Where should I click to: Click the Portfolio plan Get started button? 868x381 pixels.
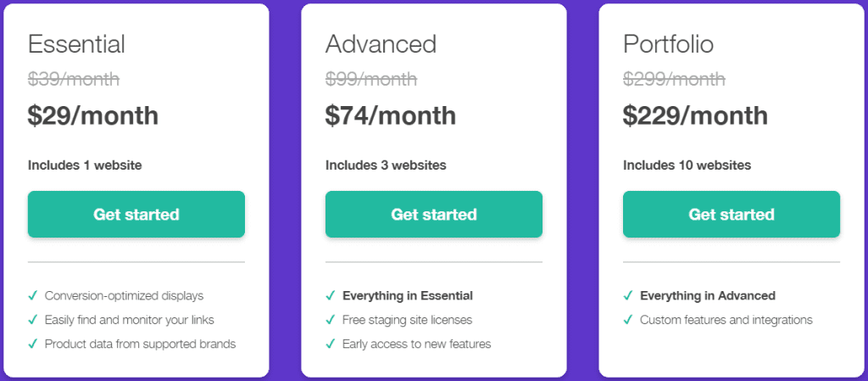[x=732, y=215]
